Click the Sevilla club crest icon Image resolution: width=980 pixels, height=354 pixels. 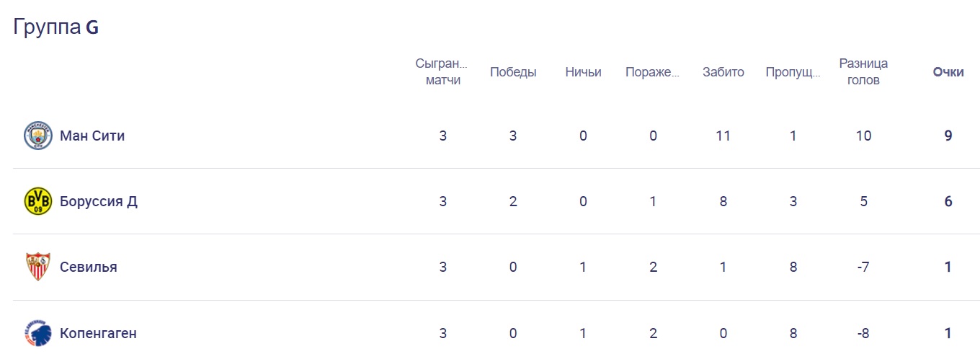click(x=37, y=267)
